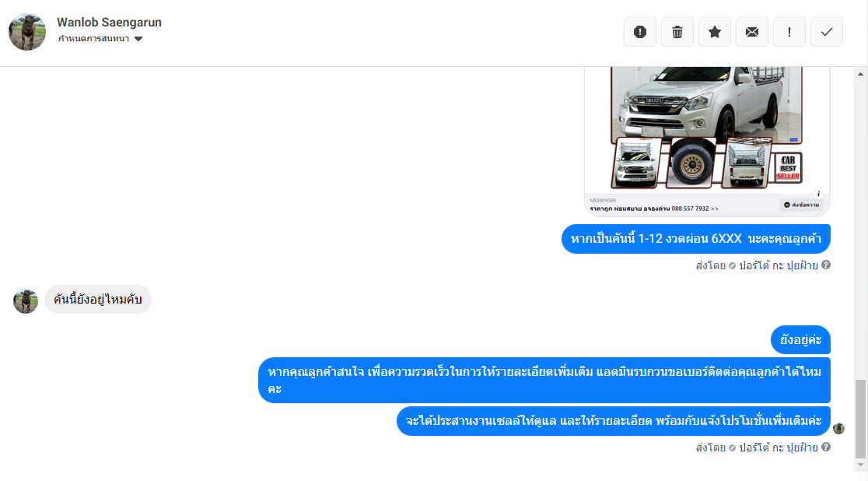The height and width of the screenshot is (481, 868).
Task: Click the scrollbar down arrow
Action: tap(860, 465)
